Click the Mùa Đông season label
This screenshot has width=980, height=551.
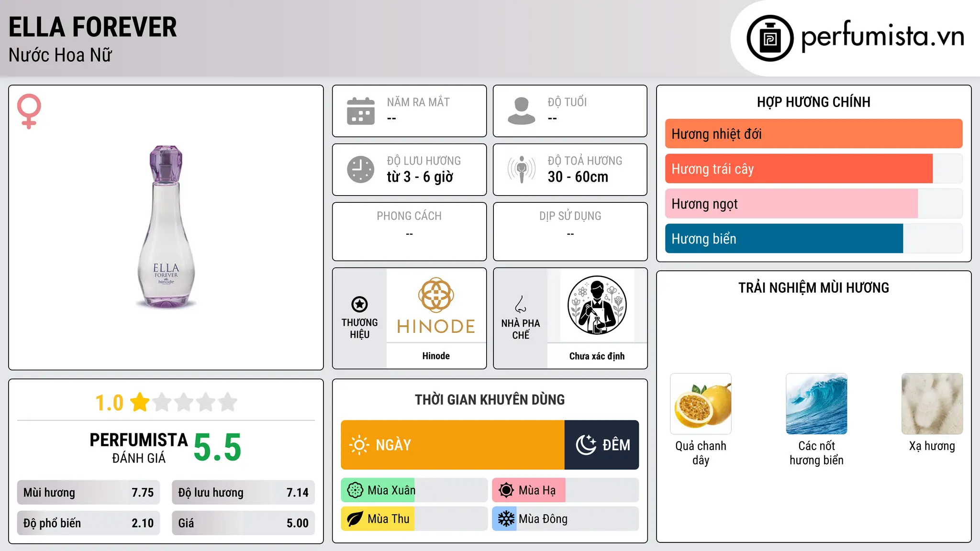[543, 519]
